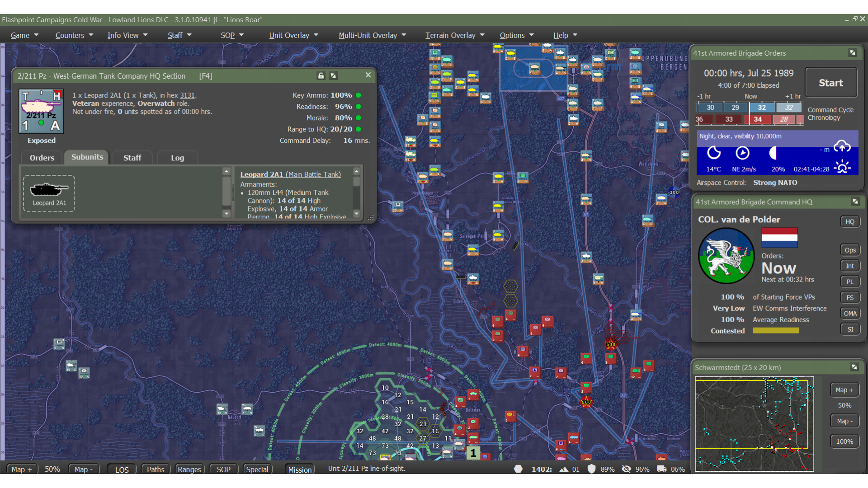Click the half-moon phase icon

(x=773, y=153)
